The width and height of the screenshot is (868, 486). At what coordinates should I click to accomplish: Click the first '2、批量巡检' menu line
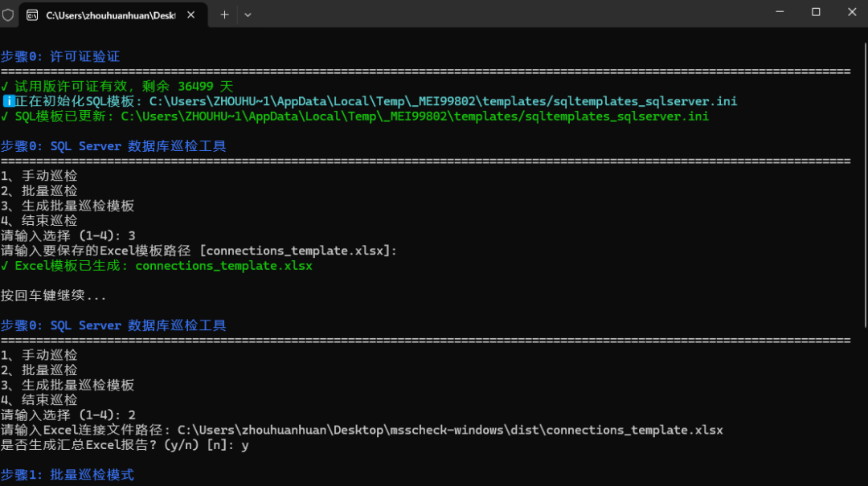pos(39,191)
